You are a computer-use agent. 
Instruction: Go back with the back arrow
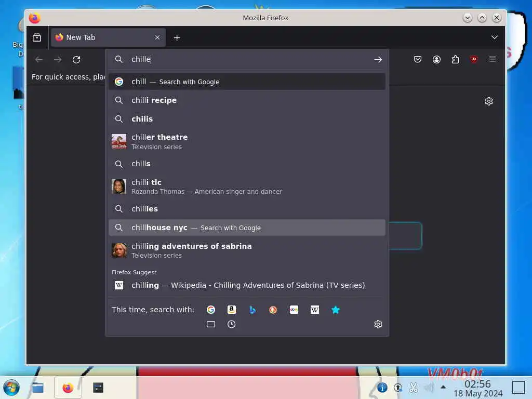click(x=39, y=60)
